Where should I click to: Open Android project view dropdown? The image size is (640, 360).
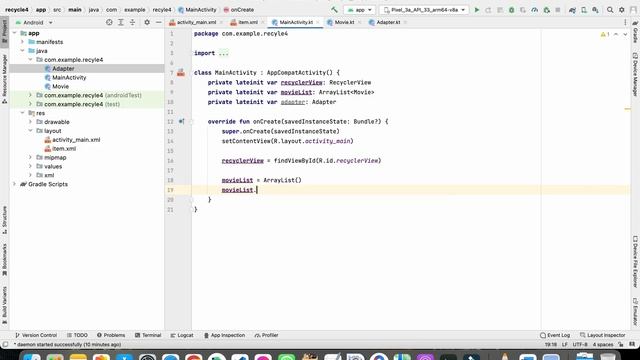pos(34,22)
